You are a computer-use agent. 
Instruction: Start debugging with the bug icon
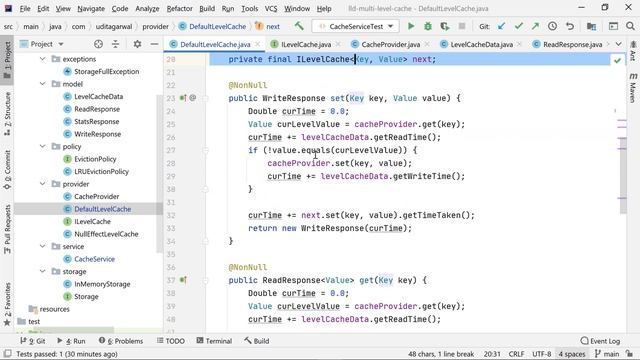pyautogui.click(x=428, y=27)
